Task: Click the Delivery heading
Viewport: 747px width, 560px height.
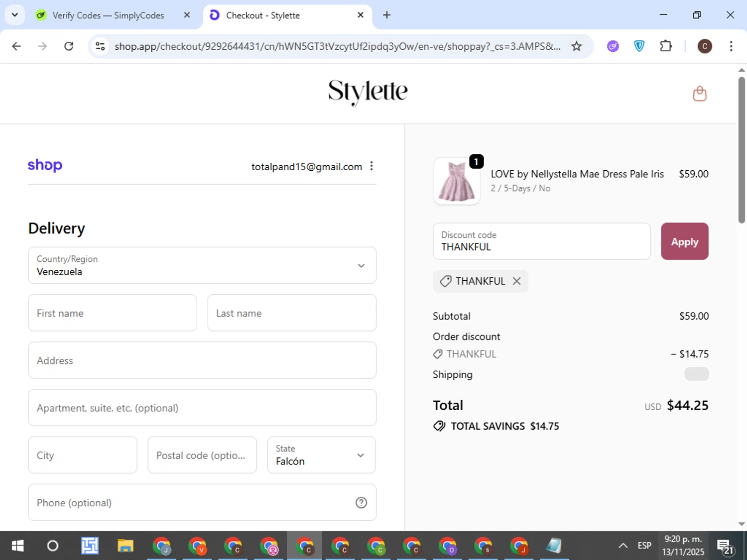Action: point(57,228)
